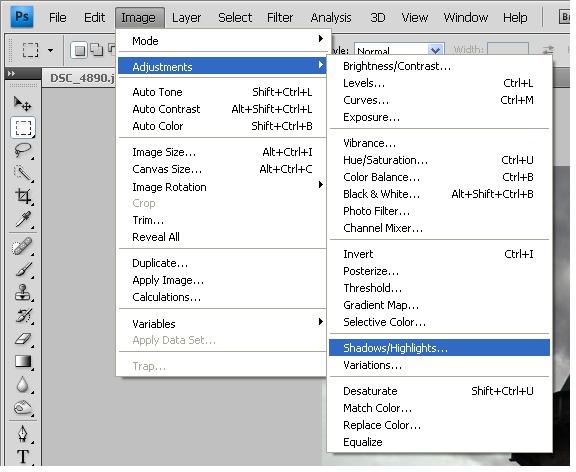Screen dimensions: 576x472
Task: Choose Duplicate from Image menu
Action: point(222,263)
